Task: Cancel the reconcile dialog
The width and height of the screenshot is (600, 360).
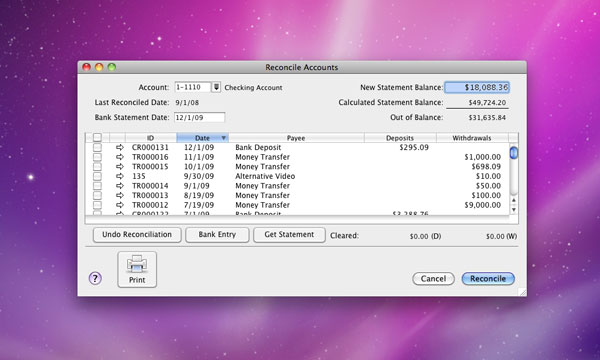Action: 433,279
